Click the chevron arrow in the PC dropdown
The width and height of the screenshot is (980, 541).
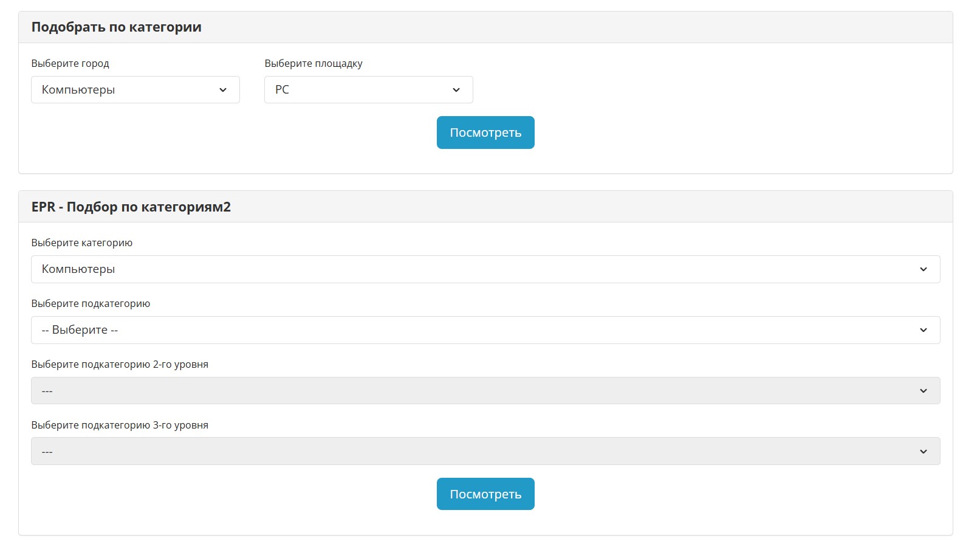tap(456, 90)
